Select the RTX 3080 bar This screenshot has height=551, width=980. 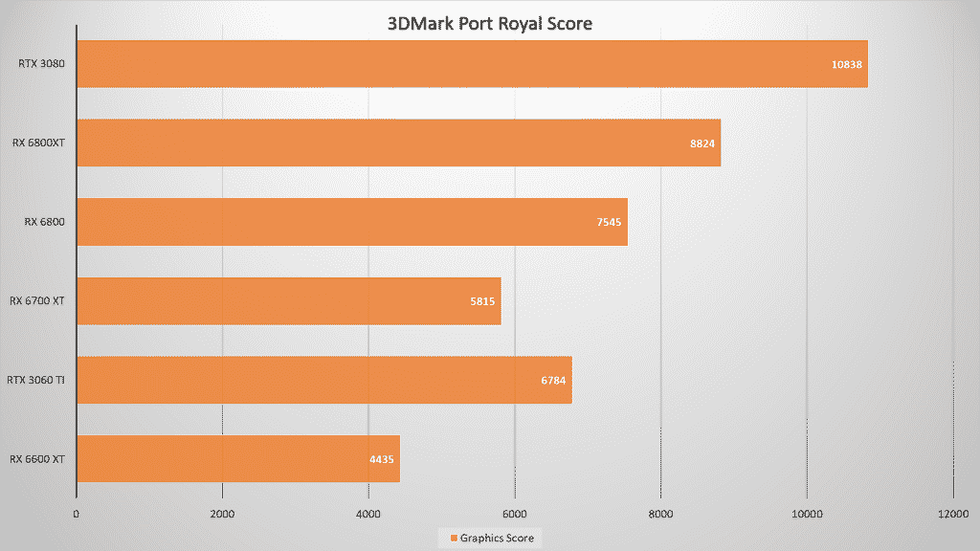point(473,64)
